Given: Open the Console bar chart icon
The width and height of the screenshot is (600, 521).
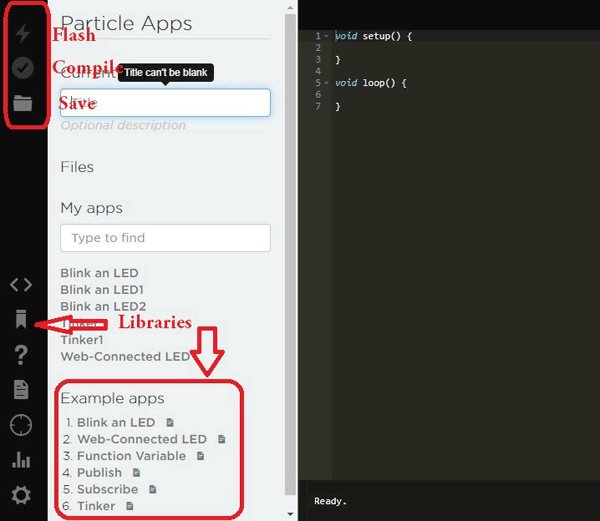Looking at the screenshot, I should tap(21, 460).
